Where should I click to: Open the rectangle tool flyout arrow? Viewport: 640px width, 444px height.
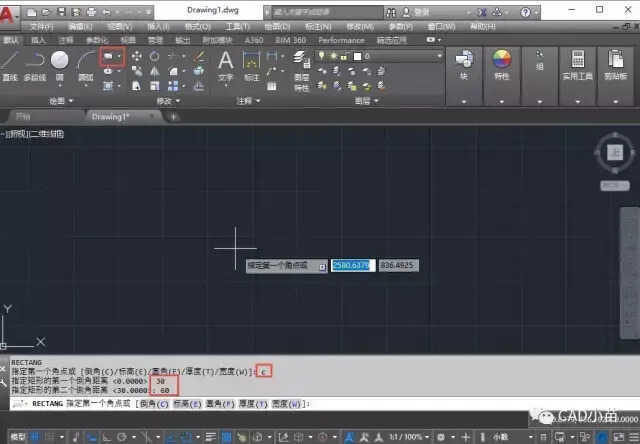pyautogui.click(x=119, y=56)
